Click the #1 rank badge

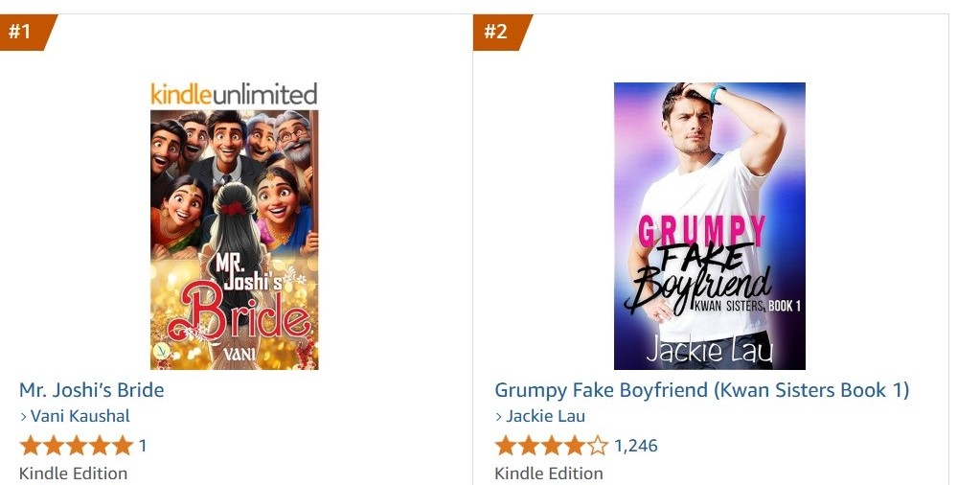coord(23,32)
